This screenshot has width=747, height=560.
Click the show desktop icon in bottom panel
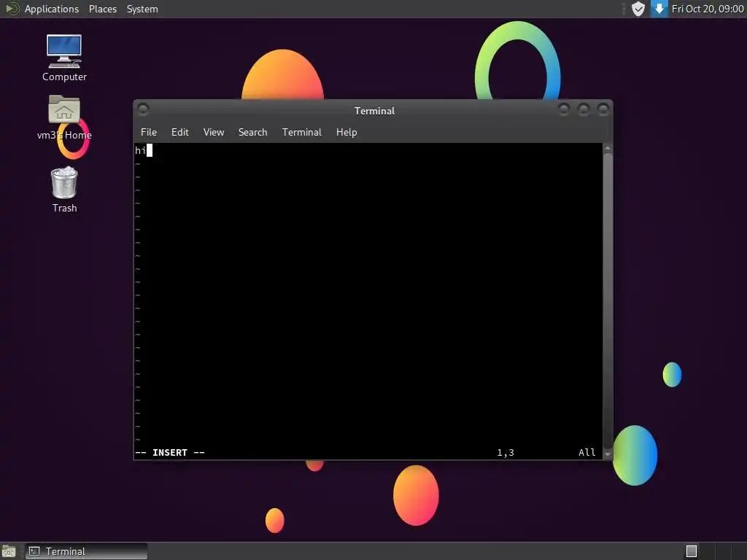(x=9, y=551)
